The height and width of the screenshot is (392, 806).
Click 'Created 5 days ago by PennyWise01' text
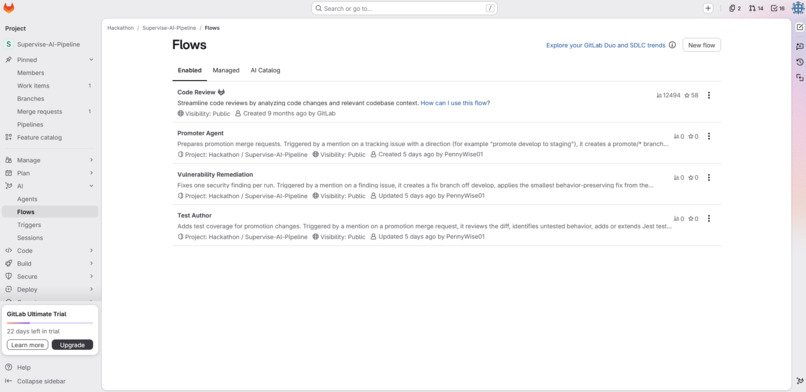tap(431, 154)
